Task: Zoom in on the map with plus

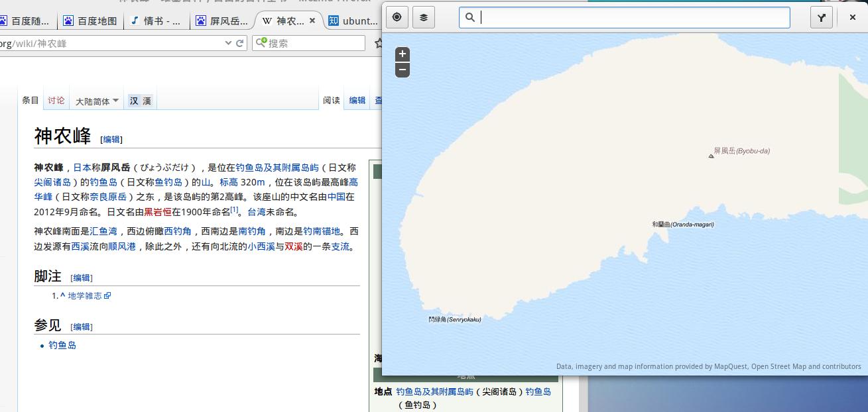Action: click(403, 54)
